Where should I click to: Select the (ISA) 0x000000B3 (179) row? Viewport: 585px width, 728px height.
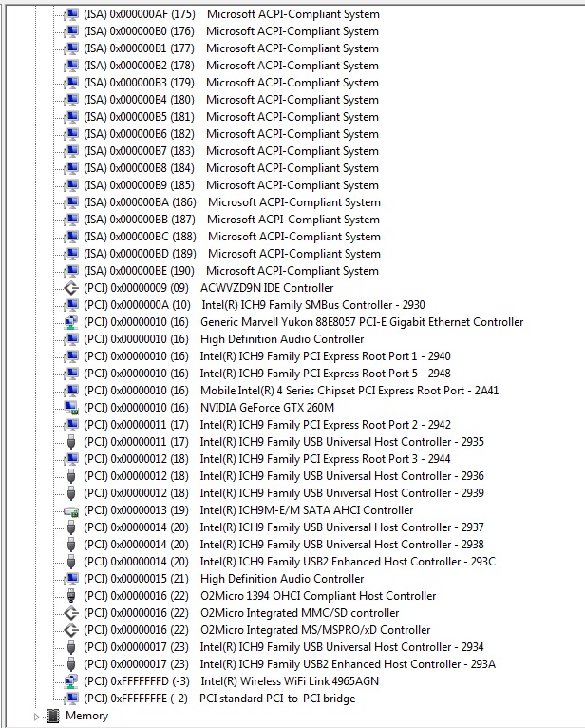click(x=231, y=83)
